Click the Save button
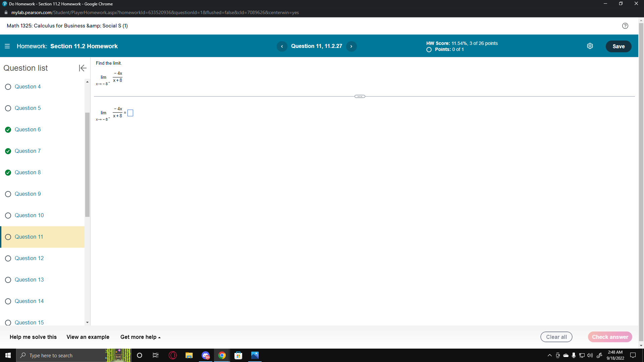 618,46
